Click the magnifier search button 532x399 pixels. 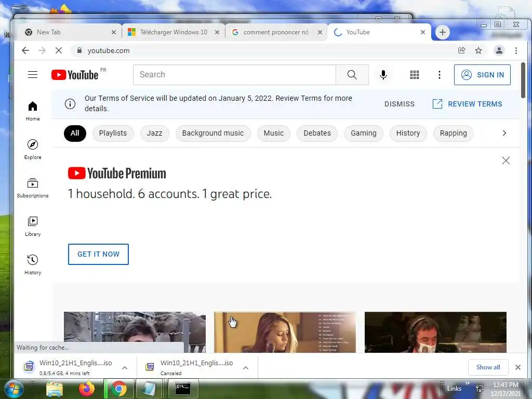(352, 75)
